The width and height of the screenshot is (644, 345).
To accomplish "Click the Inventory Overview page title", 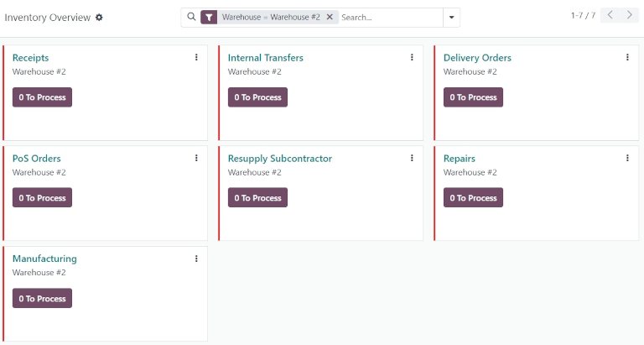I will (x=47, y=18).
